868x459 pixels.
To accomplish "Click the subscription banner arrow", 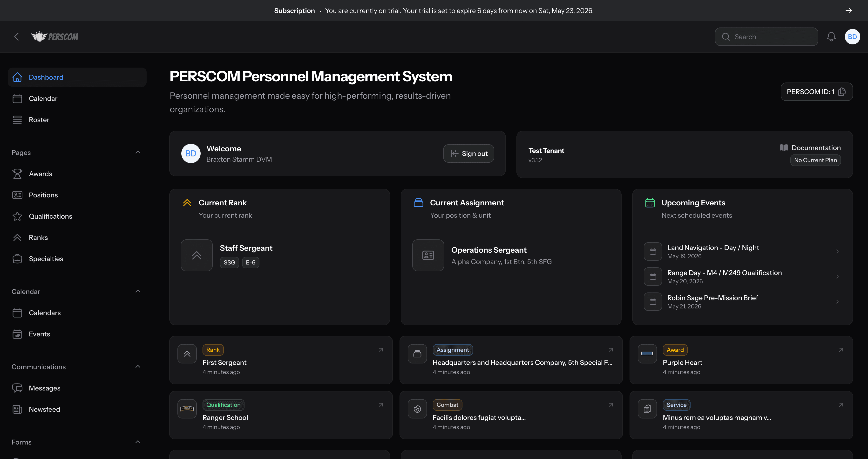I will (849, 11).
